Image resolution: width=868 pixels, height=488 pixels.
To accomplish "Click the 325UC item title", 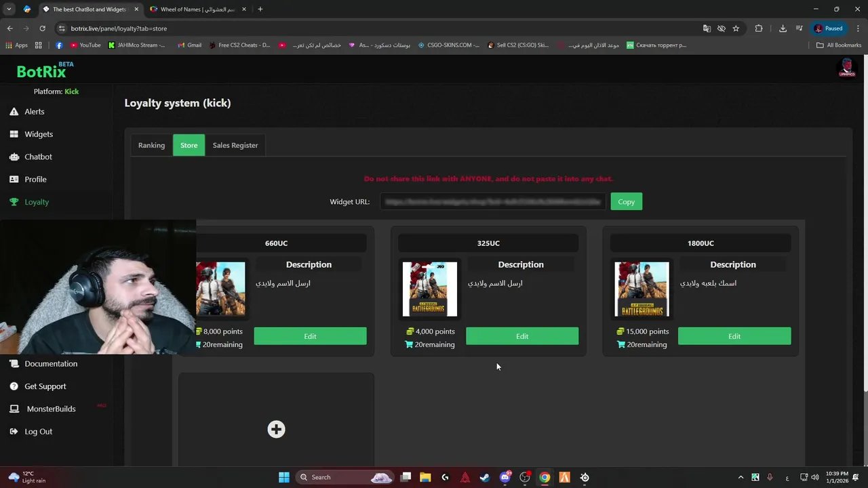I will pyautogui.click(x=488, y=243).
